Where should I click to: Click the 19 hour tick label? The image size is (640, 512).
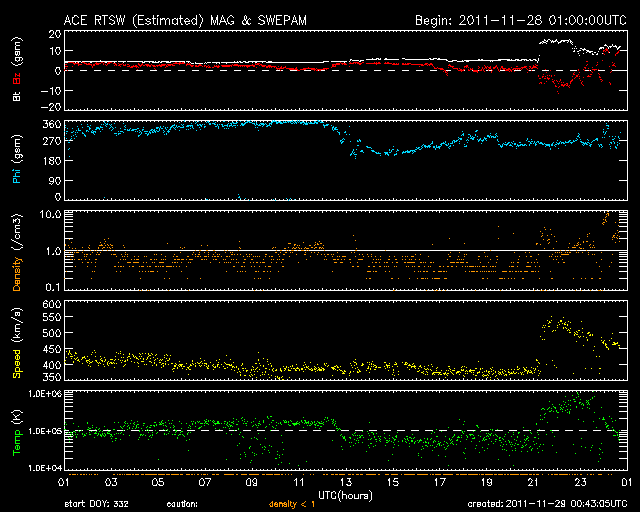click(487, 482)
